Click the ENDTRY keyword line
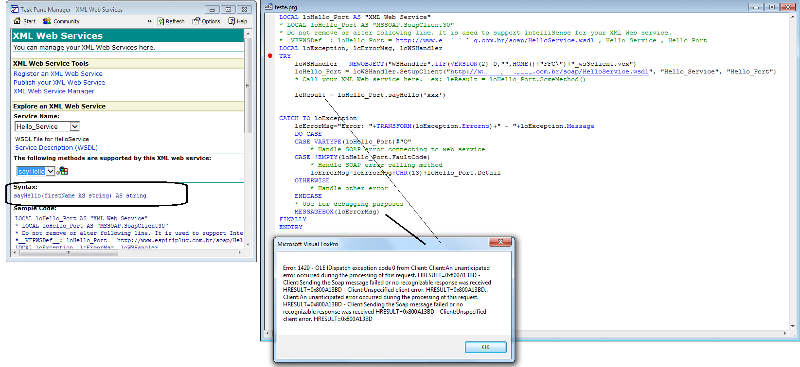Screen dimensions: 800x367 [x=290, y=227]
